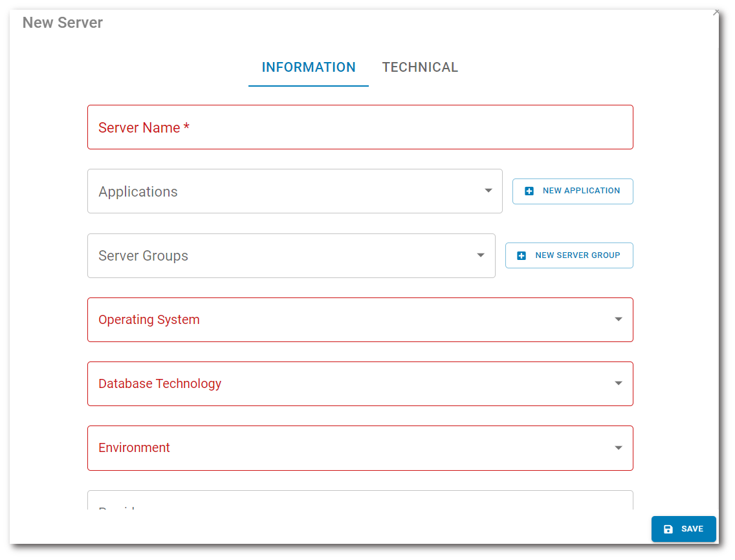Click the partially visible field below Environment

360,501
